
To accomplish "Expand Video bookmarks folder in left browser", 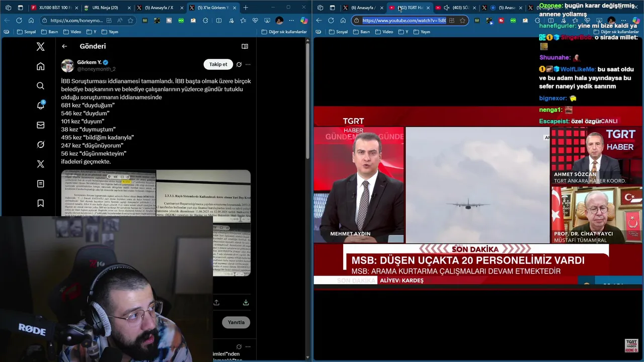I will pos(72,32).
